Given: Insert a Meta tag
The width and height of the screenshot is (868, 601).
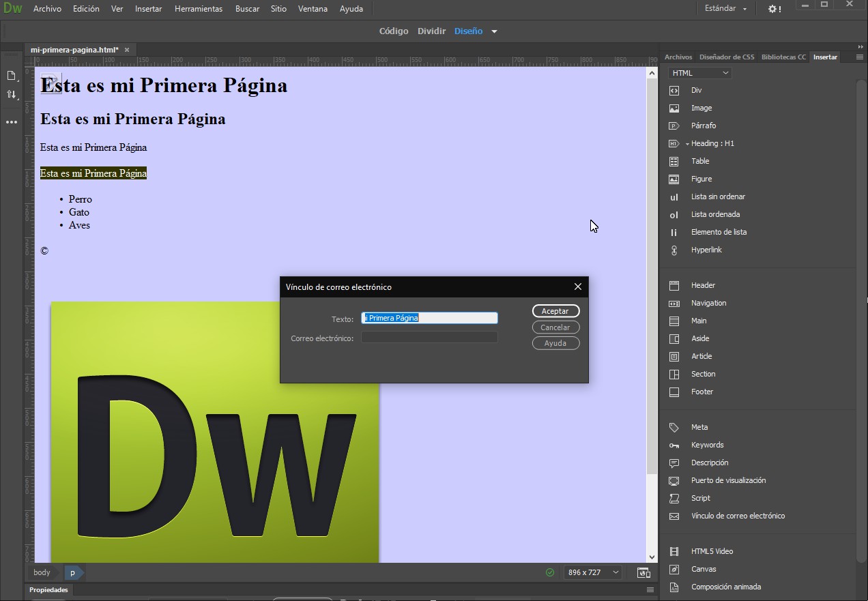Looking at the screenshot, I should pos(699,427).
